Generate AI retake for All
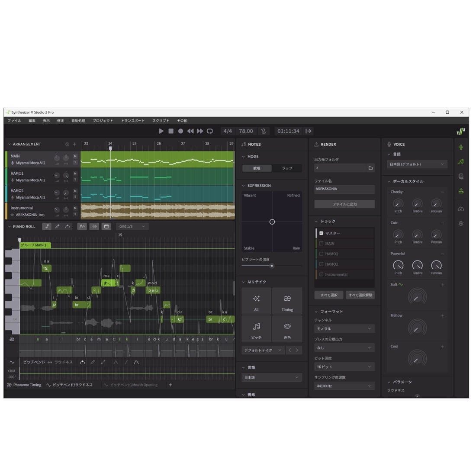Image resolution: width=476 pixels, height=476 pixels. [257, 302]
